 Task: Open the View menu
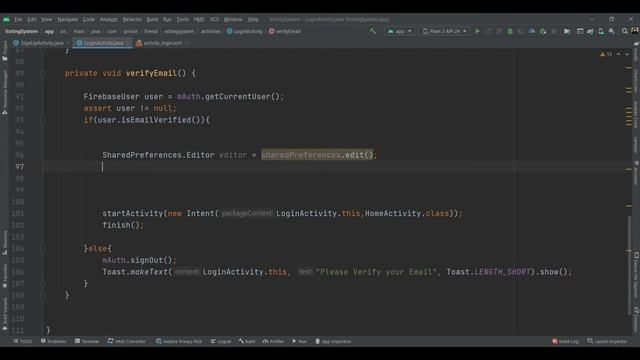(47, 19)
